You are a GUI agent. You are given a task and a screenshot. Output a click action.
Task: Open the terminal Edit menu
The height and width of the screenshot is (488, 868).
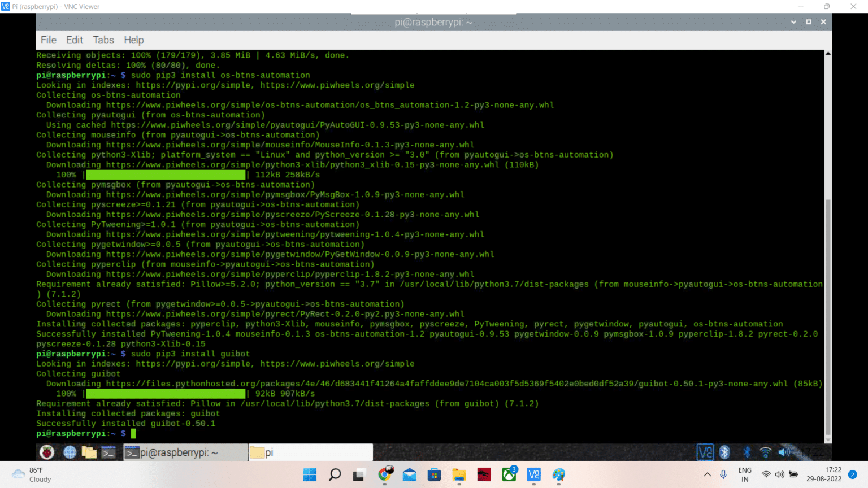click(x=74, y=40)
